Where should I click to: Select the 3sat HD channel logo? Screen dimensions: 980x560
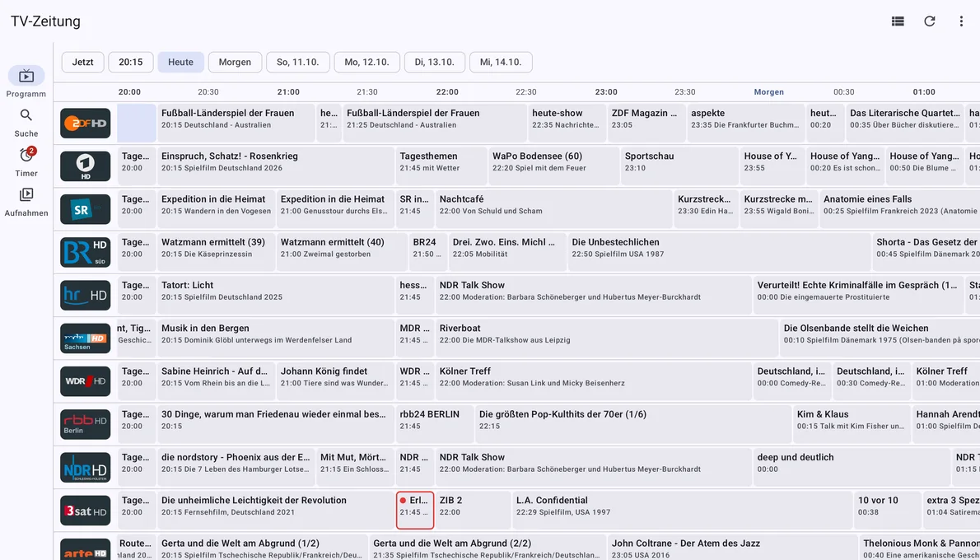click(86, 511)
